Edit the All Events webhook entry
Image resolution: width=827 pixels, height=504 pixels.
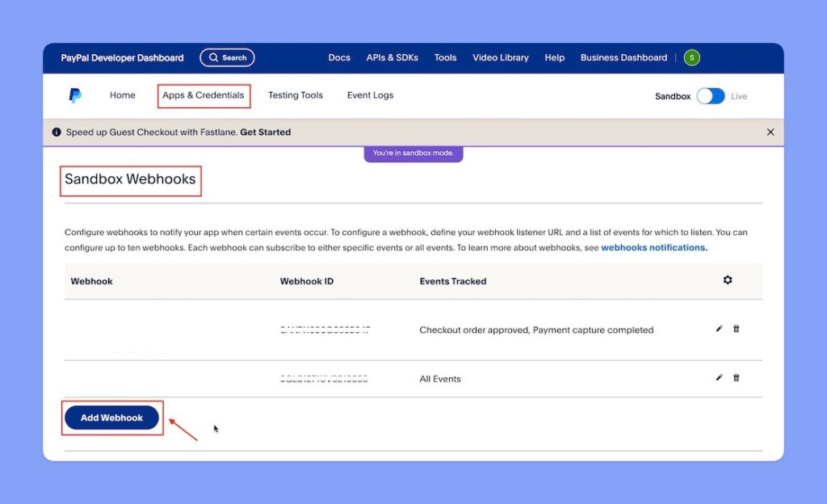click(718, 377)
